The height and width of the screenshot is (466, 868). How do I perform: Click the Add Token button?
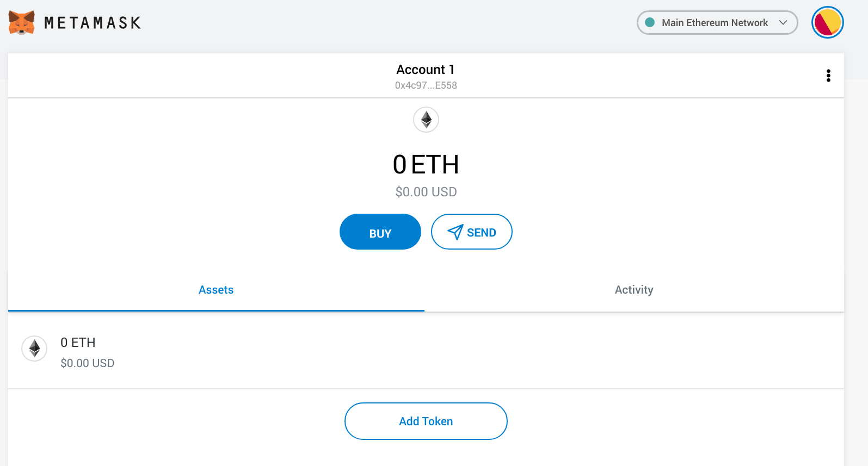coord(426,421)
